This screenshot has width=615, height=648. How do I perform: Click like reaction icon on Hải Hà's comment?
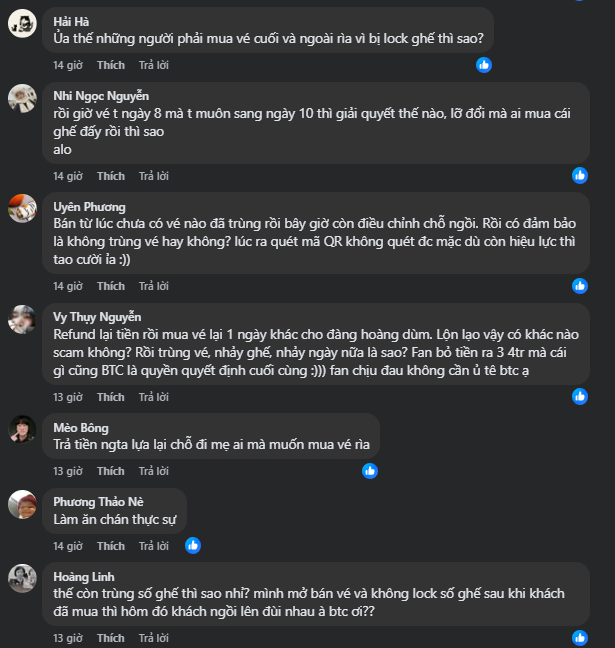[484, 65]
